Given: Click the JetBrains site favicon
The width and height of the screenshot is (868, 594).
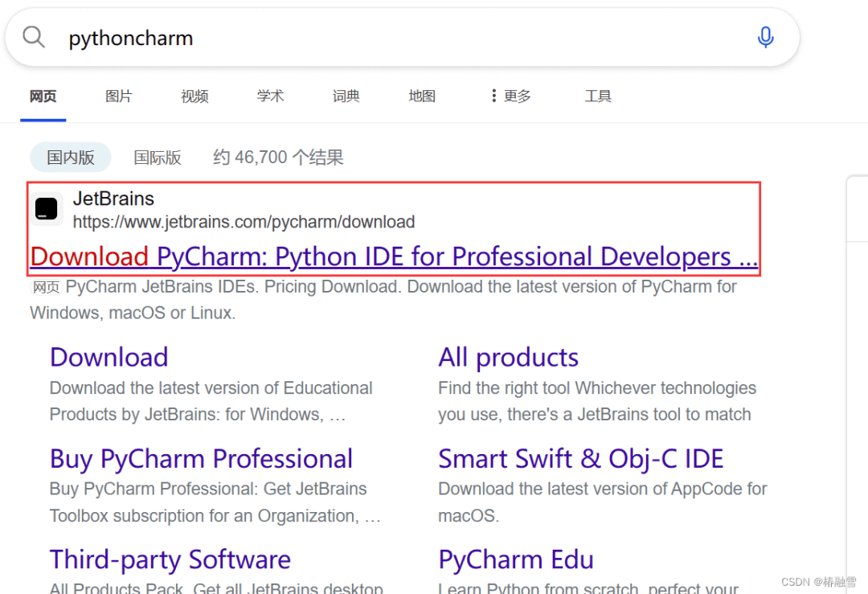Looking at the screenshot, I should tap(47, 209).
